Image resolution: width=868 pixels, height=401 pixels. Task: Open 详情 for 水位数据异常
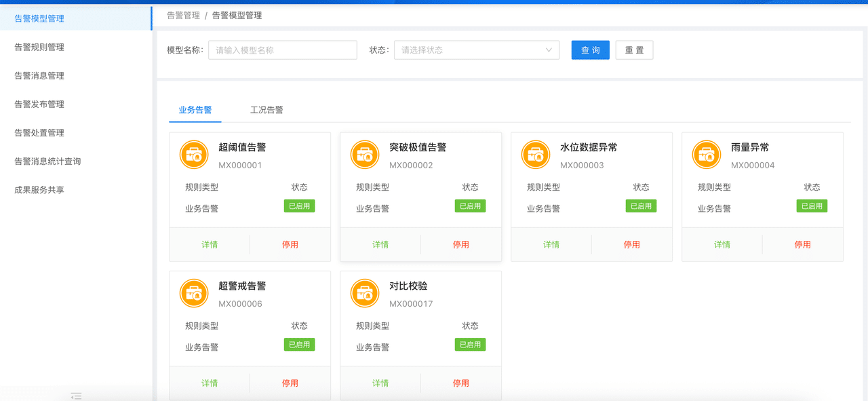(x=551, y=244)
